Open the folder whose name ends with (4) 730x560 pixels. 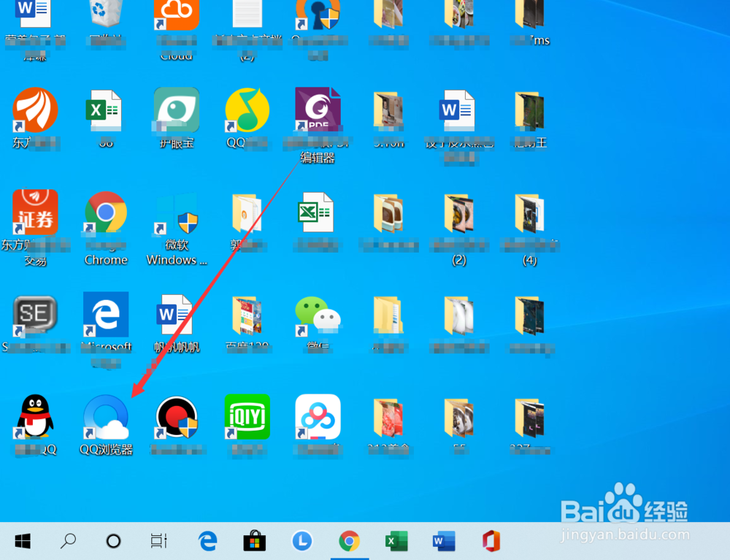pyautogui.click(x=530, y=213)
